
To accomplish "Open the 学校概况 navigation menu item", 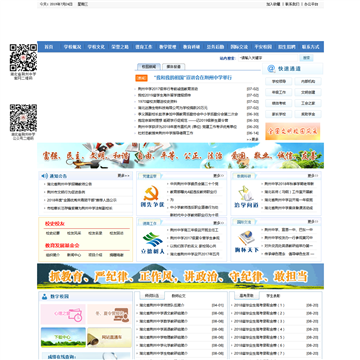I will tap(72, 47).
